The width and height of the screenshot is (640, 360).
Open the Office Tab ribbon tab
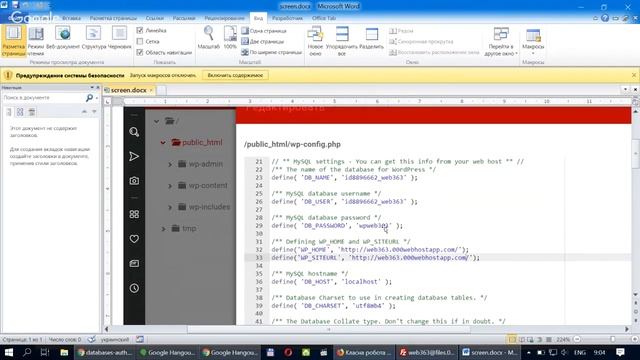pos(324,18)
